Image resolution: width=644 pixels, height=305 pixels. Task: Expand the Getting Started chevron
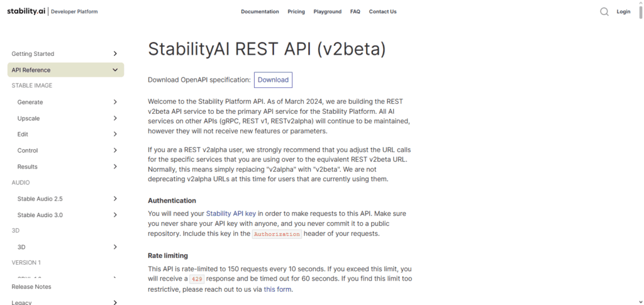tap(115, 54)
